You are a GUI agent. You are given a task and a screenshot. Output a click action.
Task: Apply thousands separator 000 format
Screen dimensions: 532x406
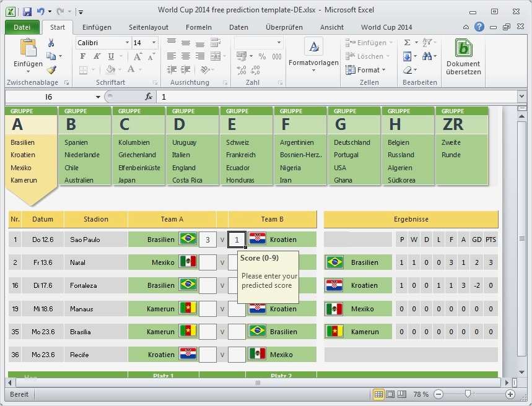click(x=277, y=56)
